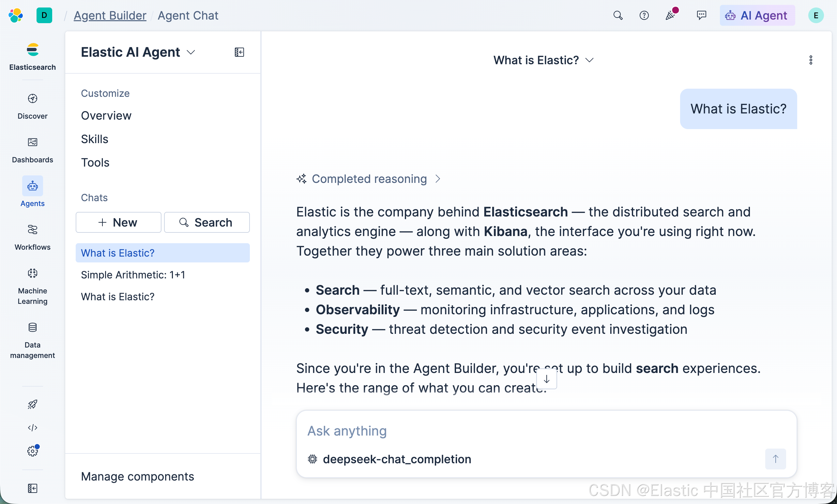Click the scroll to bottom arrow
The height and width of the screenshot is (504, 837).
point(547,379)
